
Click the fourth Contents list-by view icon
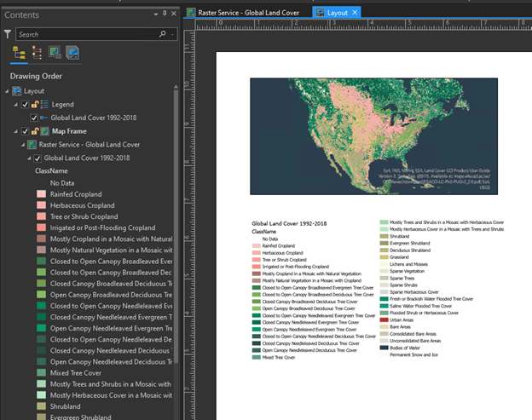tap(73, 54)
